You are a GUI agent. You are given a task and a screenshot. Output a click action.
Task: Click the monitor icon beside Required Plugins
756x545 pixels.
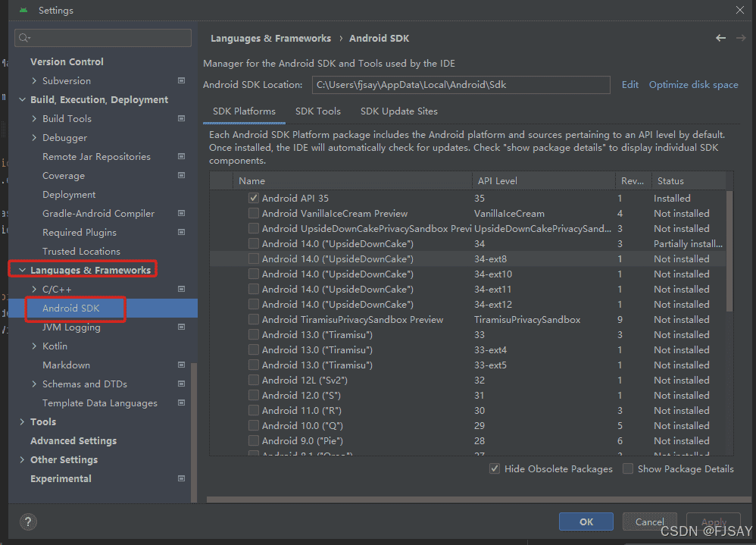coord(180,232)
